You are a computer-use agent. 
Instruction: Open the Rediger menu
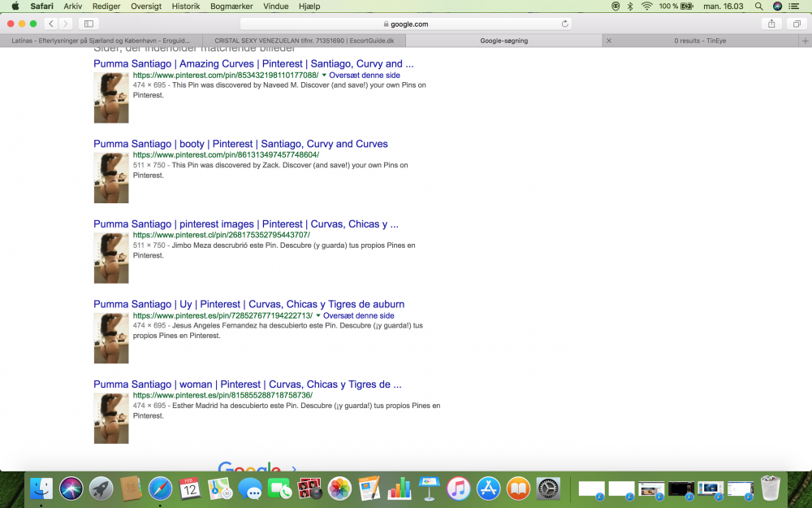(x=106, y=7)
